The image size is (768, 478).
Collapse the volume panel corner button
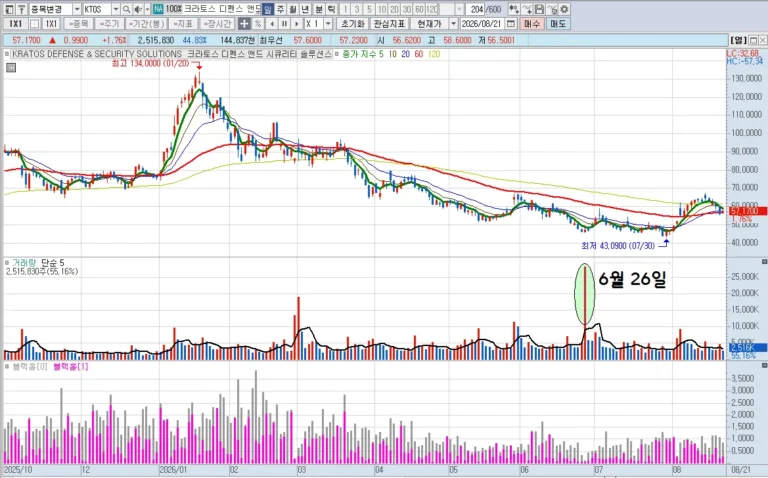764,262
